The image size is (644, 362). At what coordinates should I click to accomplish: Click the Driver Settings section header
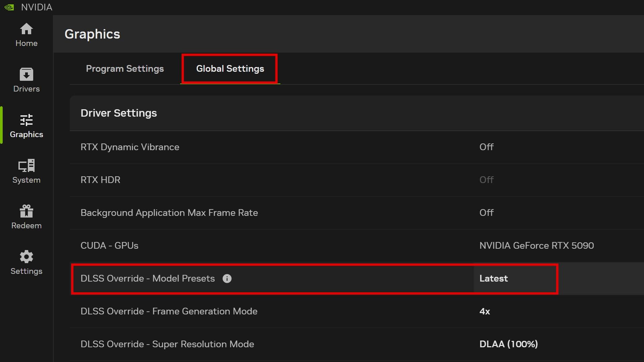click(x=119, y=113)
